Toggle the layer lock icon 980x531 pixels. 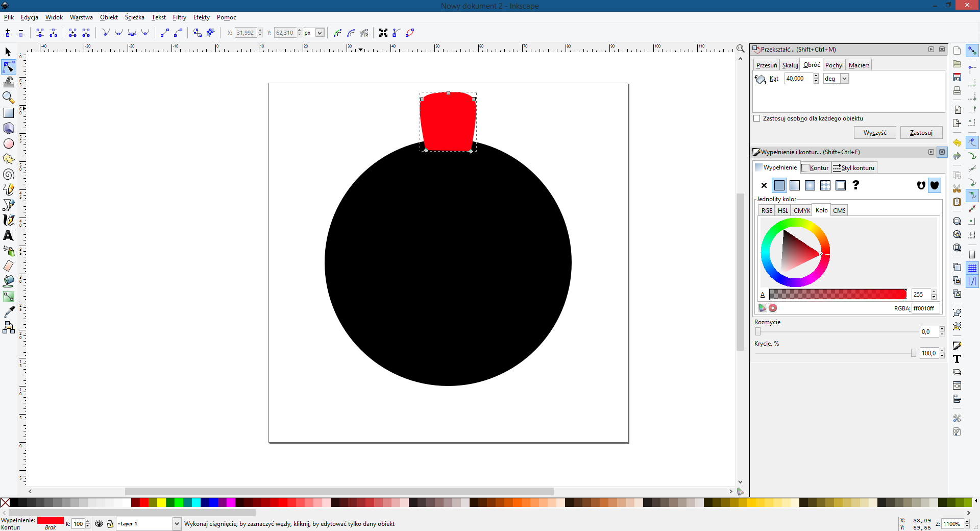click(x=110, y=524)
